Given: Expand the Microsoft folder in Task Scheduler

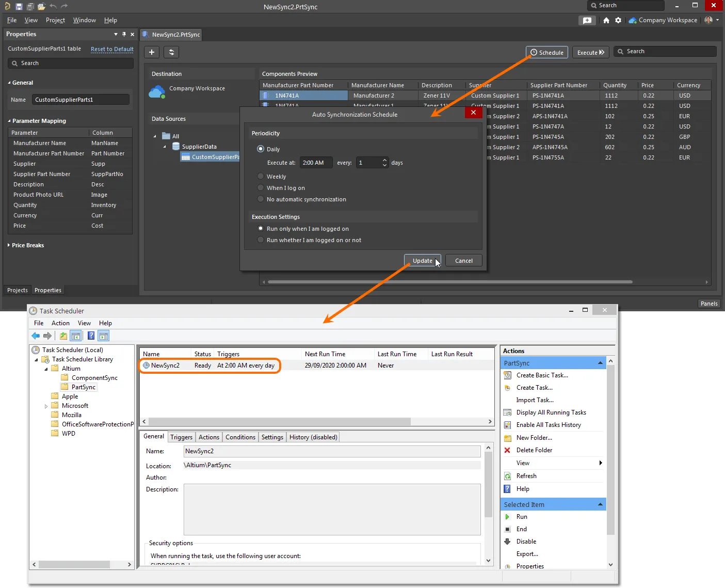Looking at the screenshot, I should 46,406.
